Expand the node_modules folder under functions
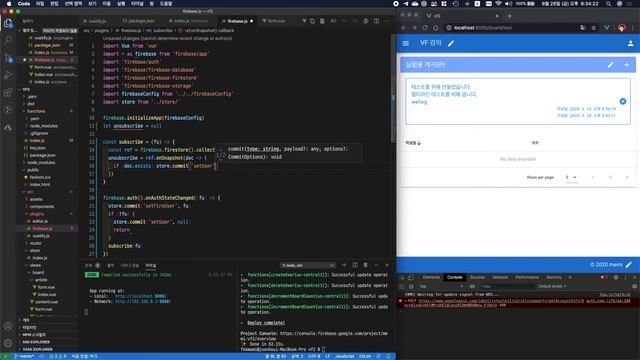The width and height of the screenshot is (640, 360). [43, 126]
